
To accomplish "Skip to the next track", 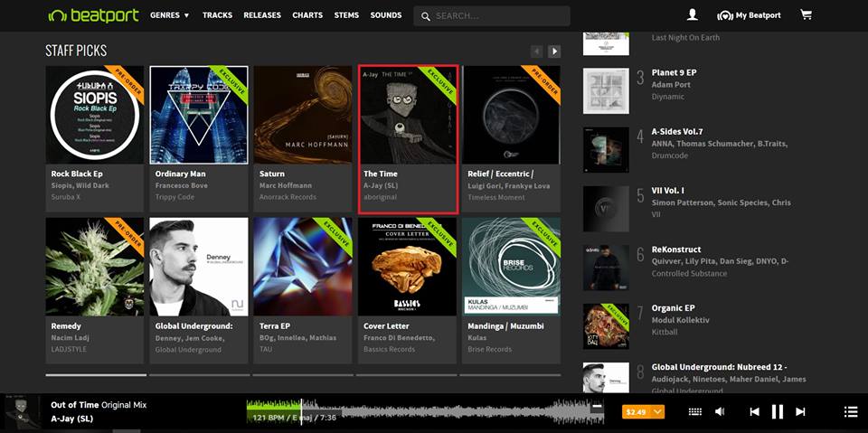I will [x=800, y=412].
